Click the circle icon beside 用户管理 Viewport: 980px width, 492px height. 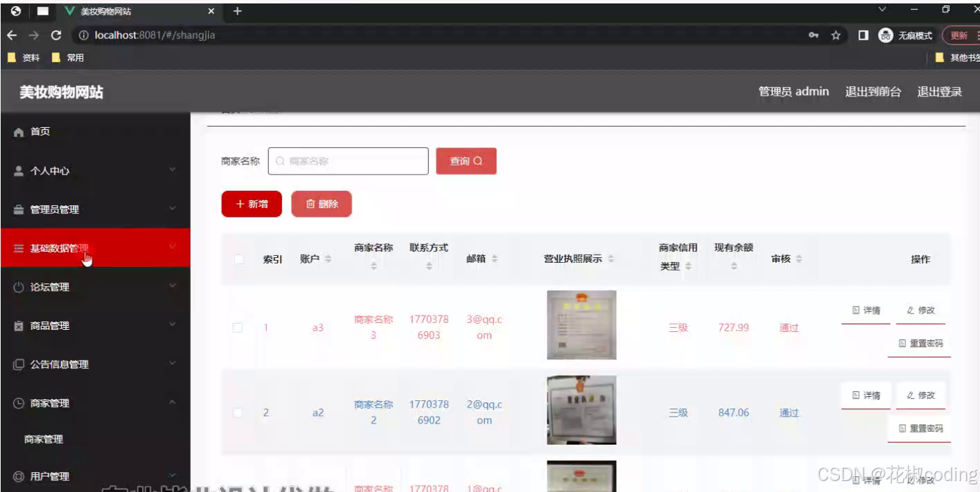coord(19,476)
